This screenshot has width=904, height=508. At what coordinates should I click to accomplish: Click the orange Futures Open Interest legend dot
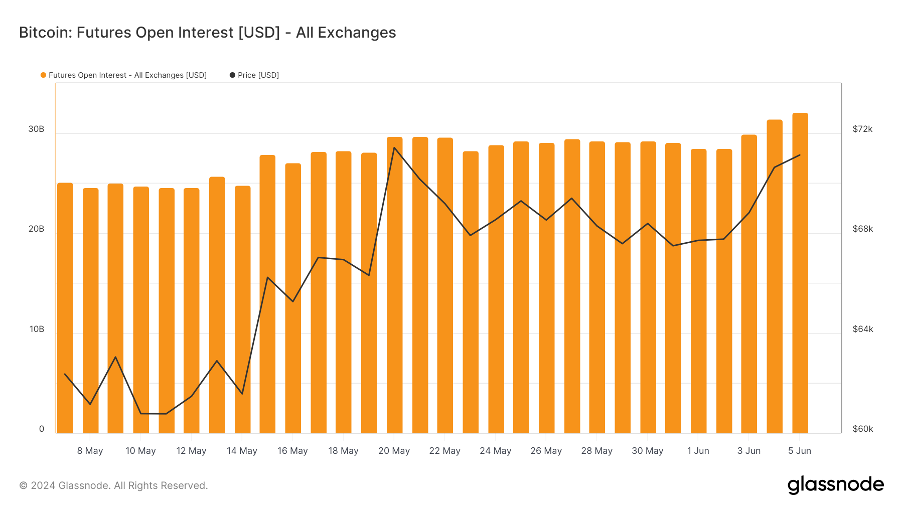click(x=43, y=75)
